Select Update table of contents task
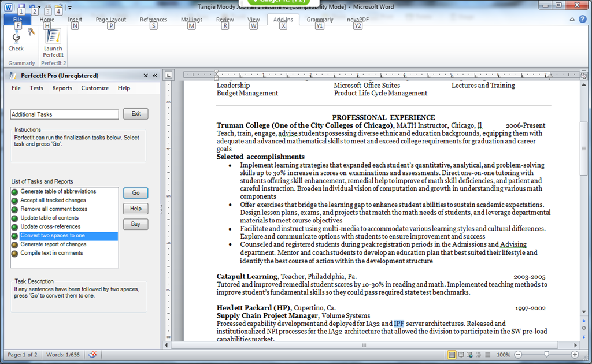The image size is (592, 364). [50, 218]
